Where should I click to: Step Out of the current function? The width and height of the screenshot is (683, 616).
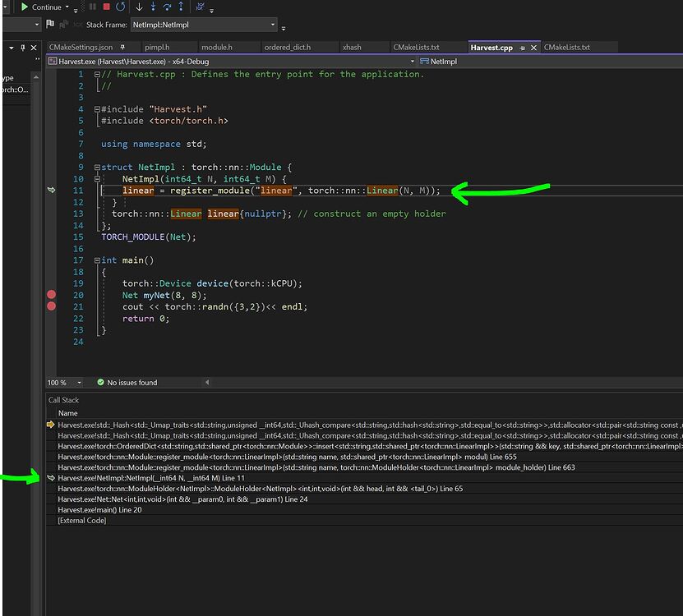point(181,7)
